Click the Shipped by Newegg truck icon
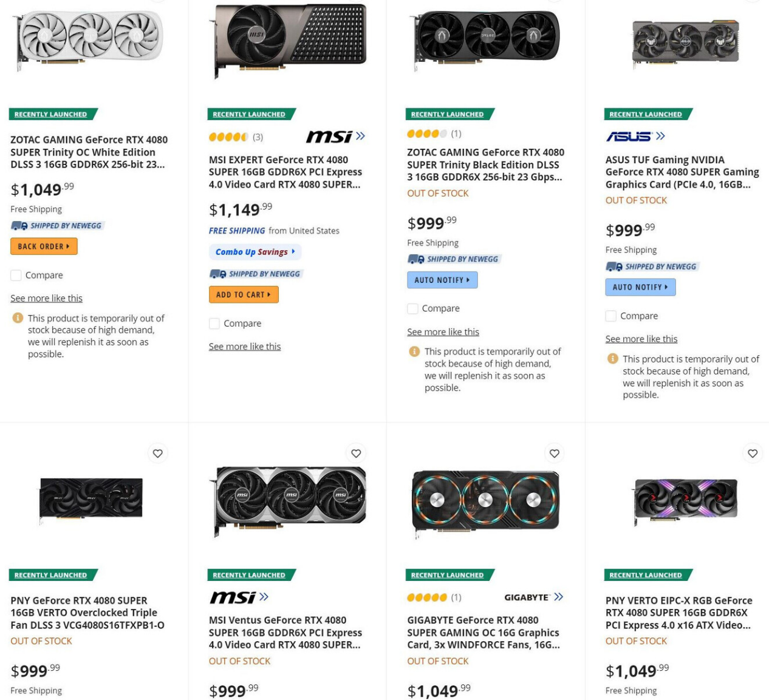Image resolution: width=769 pixels, height=700 pixels. tap(18, 225)
